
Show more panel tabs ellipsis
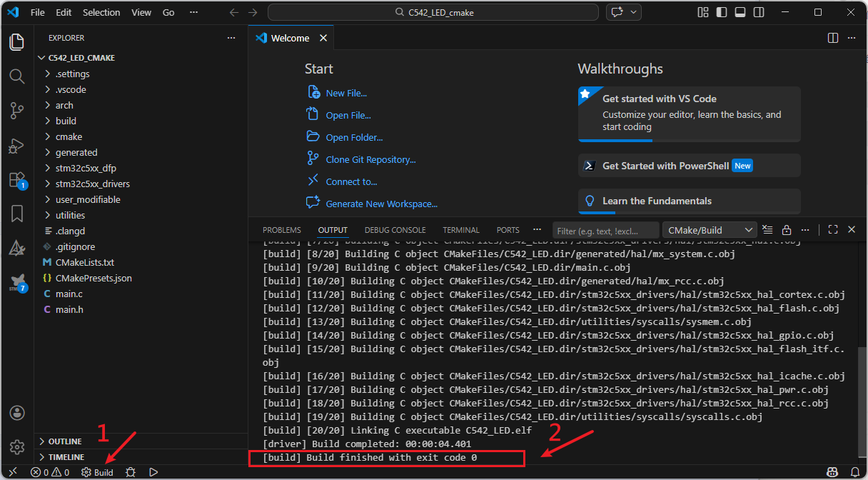[537, 230]
